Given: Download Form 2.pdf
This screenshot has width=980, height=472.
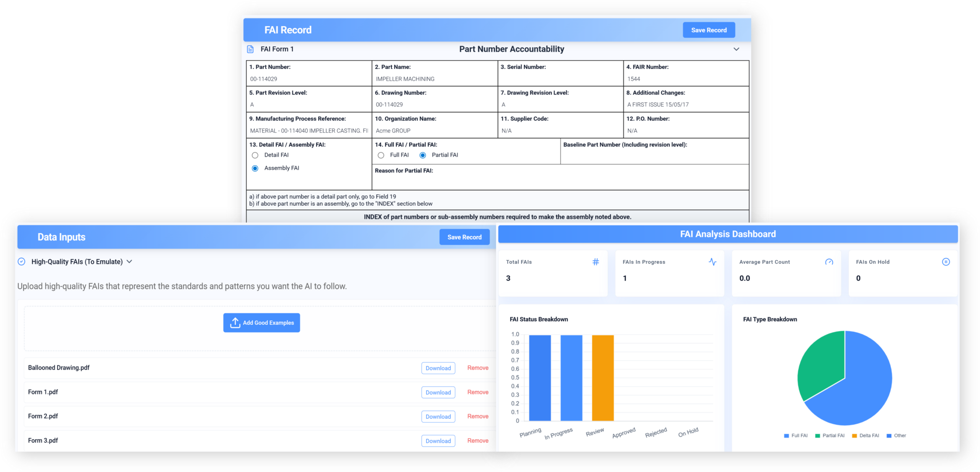Looking at the screenshot, I should tap(438, 417).
